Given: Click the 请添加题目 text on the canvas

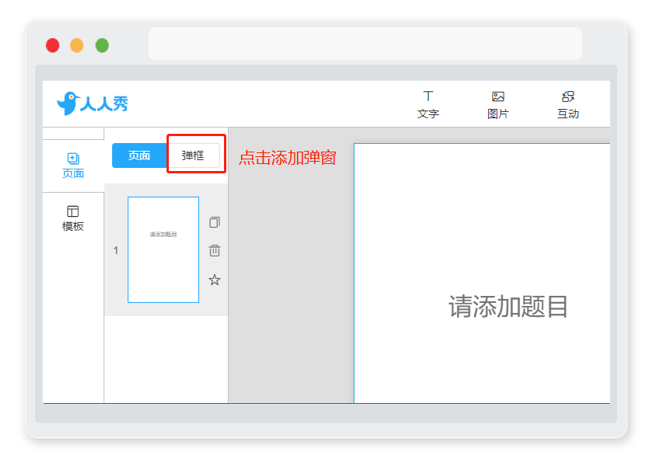Looking at the screenshot, I should tap(508, 306).
